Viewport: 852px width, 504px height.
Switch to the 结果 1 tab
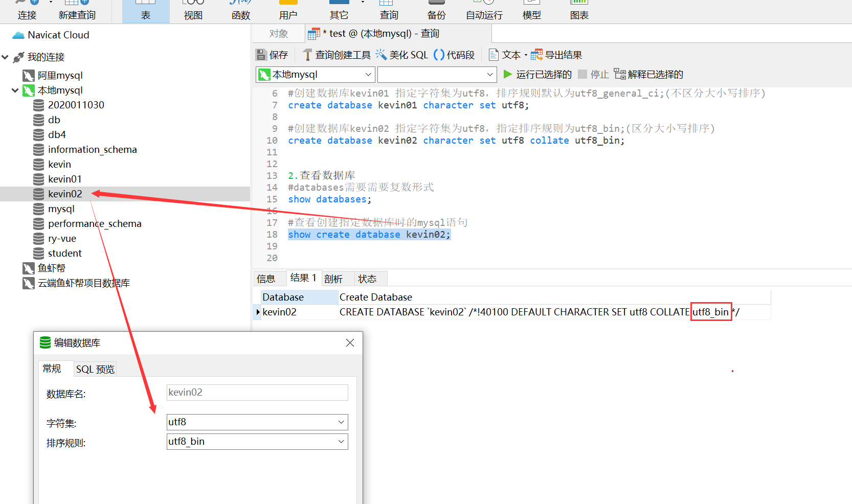[303, 278]
